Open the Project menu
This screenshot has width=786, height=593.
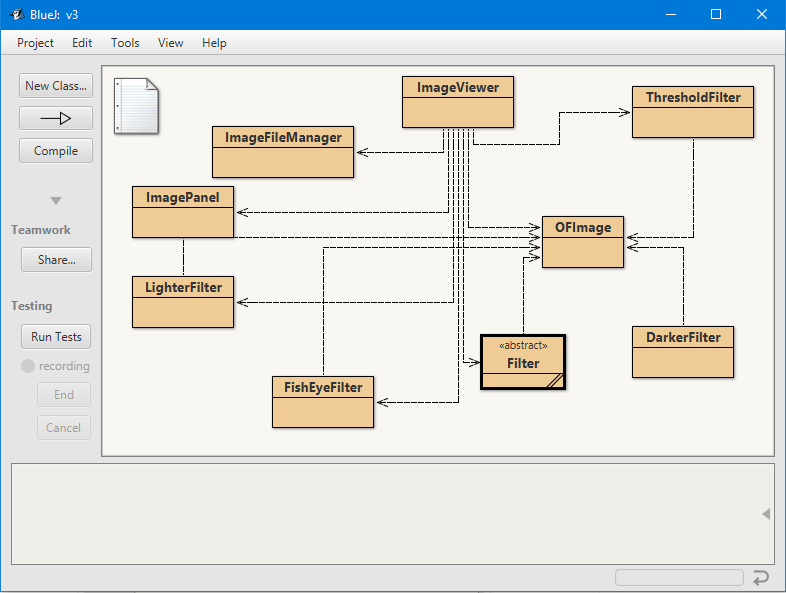pyautogui.click(x=35, y=43)
